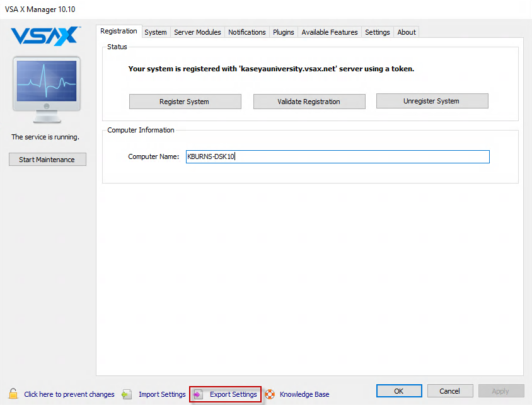
Task: Click the 'Status' group label
Action: coord(117,47)
